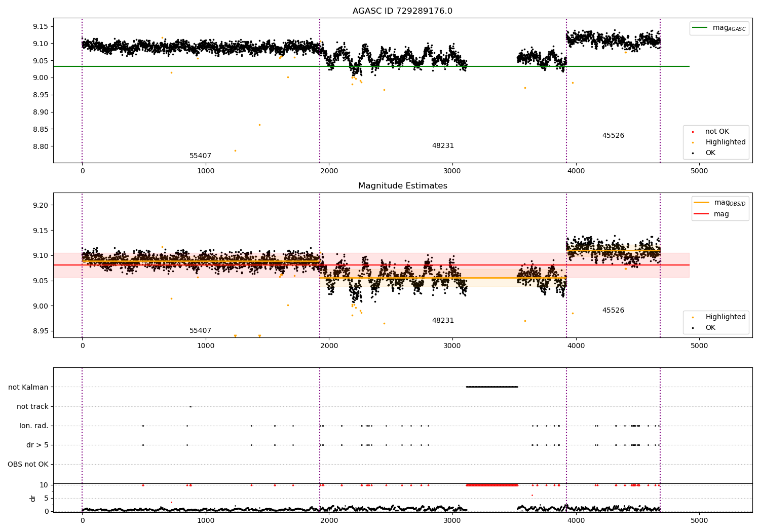
Task: Click the 'Ion. rad.' row label
Action: [34, 426]
